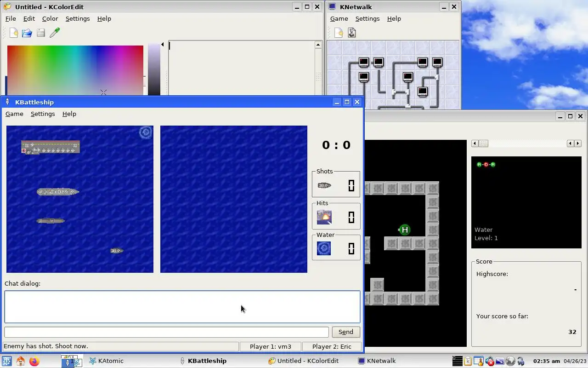Select the color picker eyedropper in KColorEdit
588x368 pixels.
(55, 33)
